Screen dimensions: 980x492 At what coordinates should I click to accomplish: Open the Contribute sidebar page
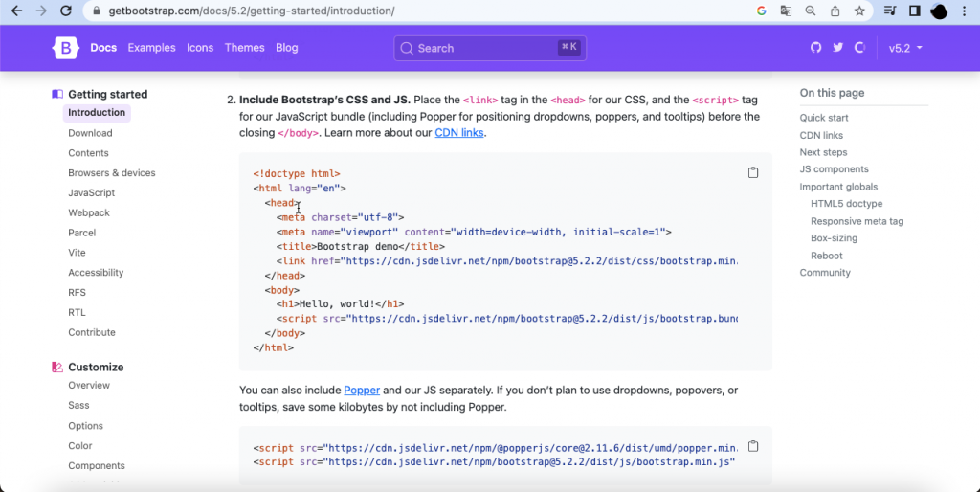tap(92, 332)
